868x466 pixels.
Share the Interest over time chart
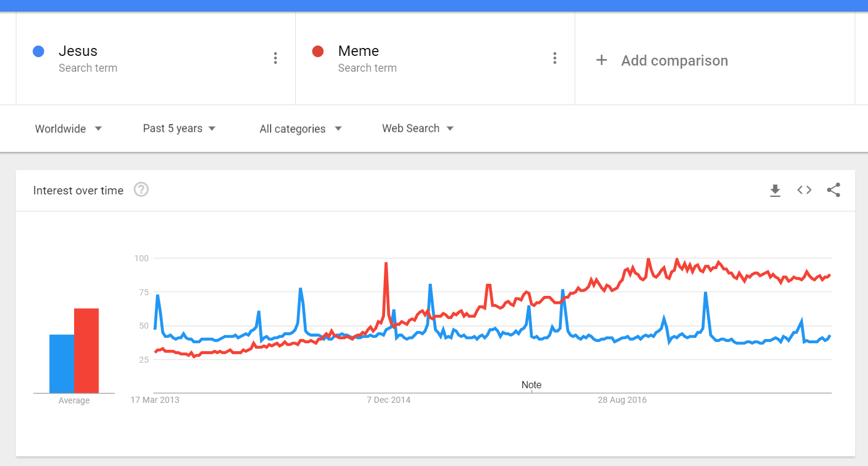click(834, 190)
